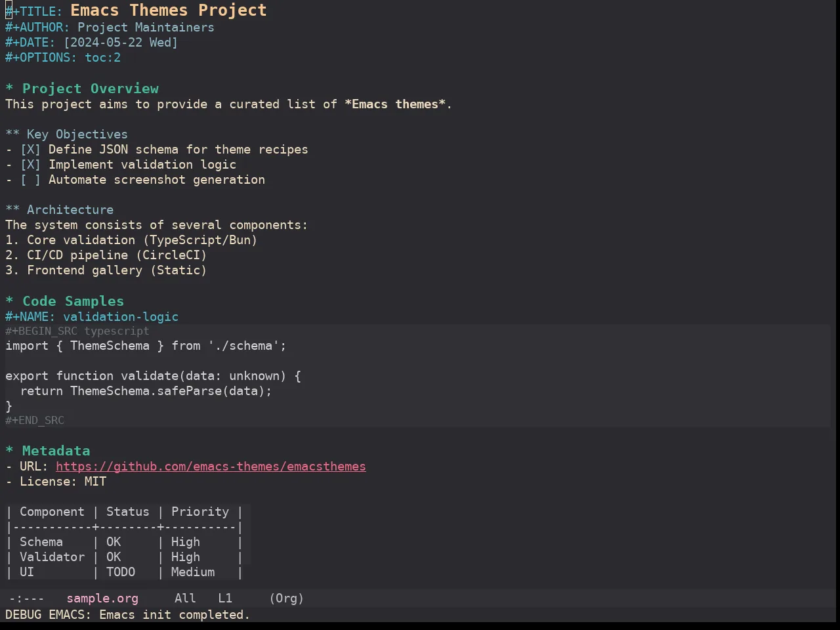Viewport: 840px width, 630px height.
Task: Click the License: MIT list item
Action: [56, 482]
